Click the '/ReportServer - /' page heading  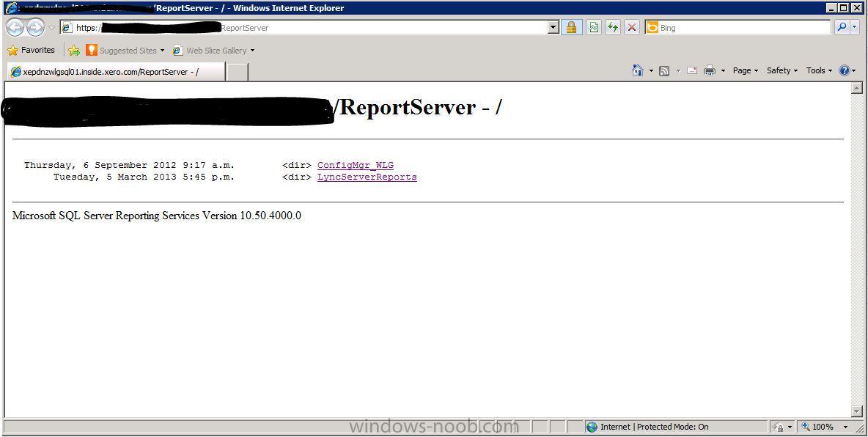point(419,108)
